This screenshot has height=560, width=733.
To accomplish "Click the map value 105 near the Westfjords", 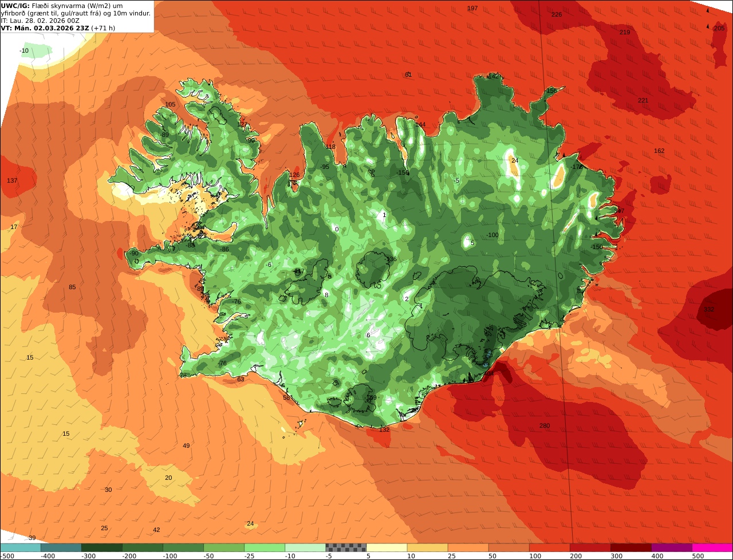I will [170, 104].
